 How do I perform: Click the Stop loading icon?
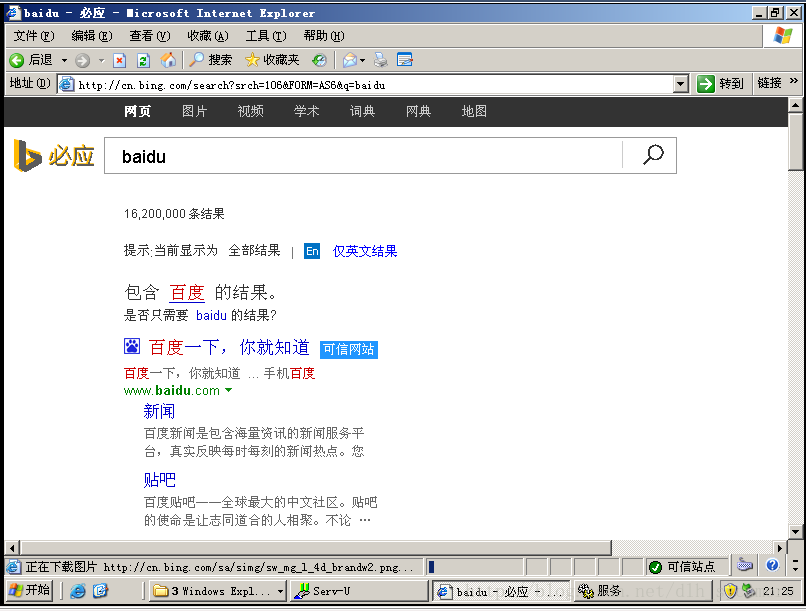[119, 60]
